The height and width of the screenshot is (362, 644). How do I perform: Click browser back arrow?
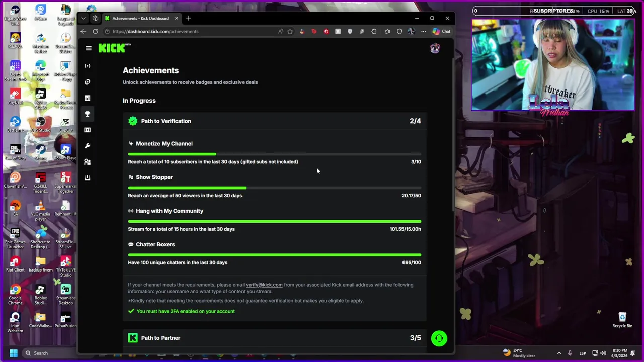point(84,31)
